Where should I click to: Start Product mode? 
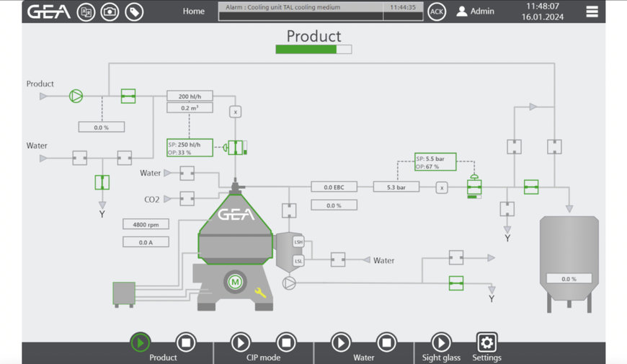(x=140, y=342)
